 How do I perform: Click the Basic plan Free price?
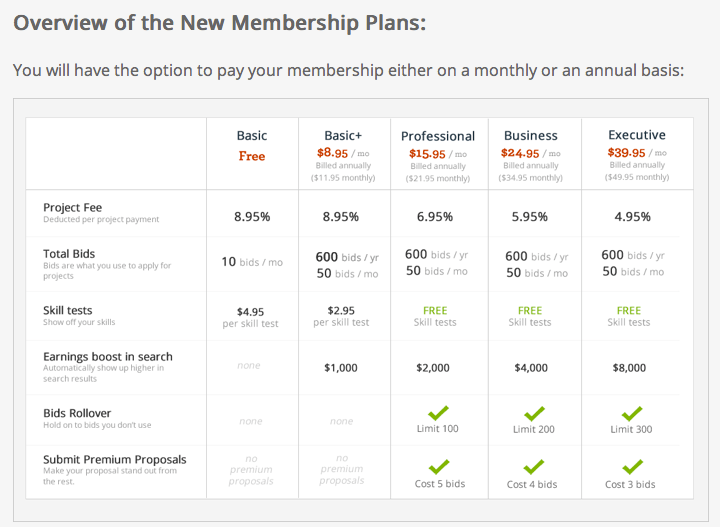click(252, 156)
